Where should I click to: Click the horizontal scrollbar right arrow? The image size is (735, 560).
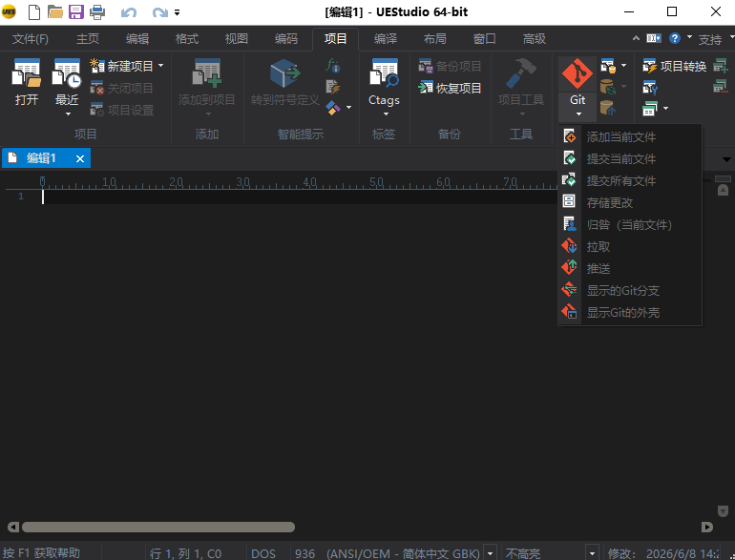click(x=707, y=528)
